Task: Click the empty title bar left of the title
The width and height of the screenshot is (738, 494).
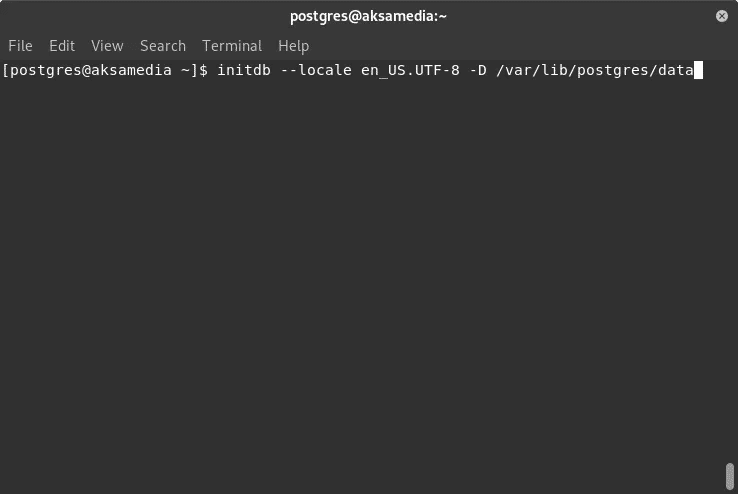Action: (x=141, y=16)
